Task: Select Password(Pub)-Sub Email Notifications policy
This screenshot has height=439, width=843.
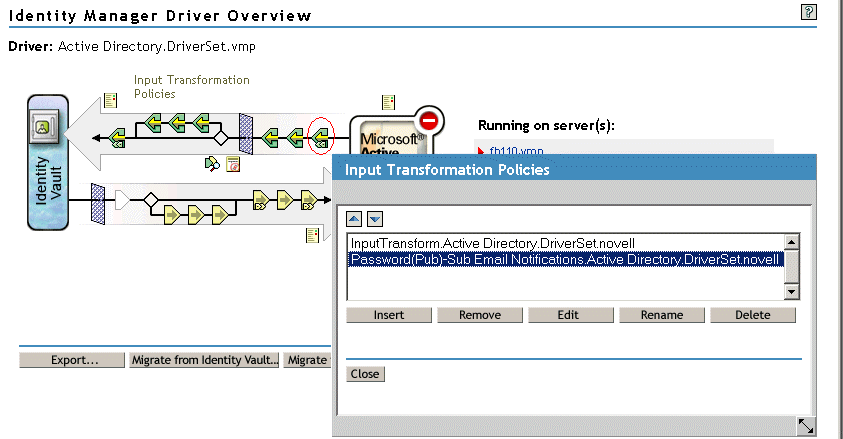Action: point(566,260)
